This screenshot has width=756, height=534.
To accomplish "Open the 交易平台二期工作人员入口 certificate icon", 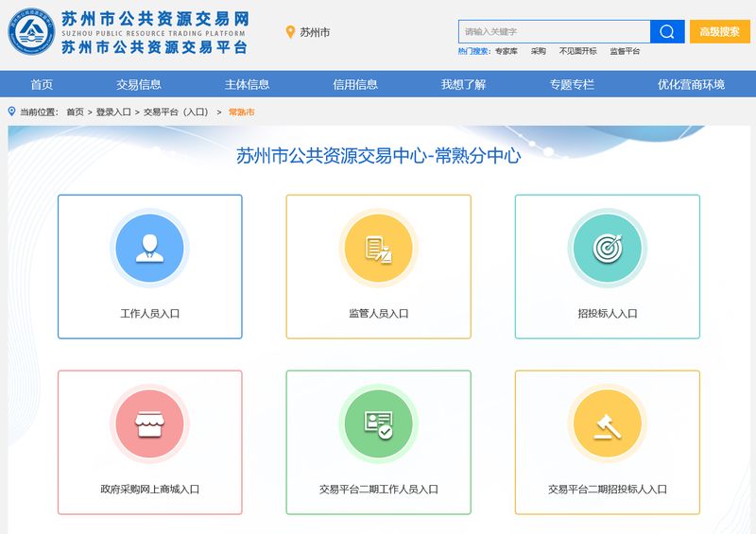I will pos(378,424).
